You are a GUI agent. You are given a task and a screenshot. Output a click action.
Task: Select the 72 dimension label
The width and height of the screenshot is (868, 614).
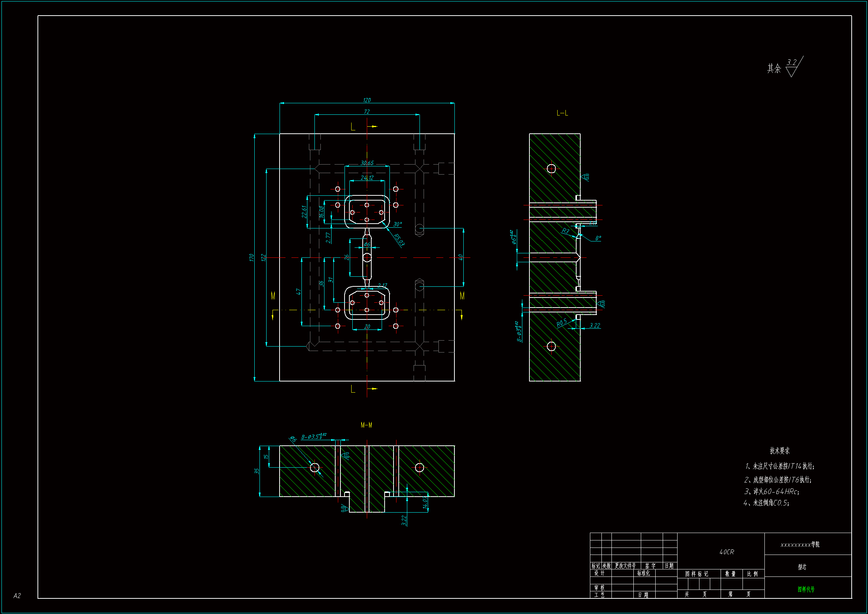click(367, 112)
